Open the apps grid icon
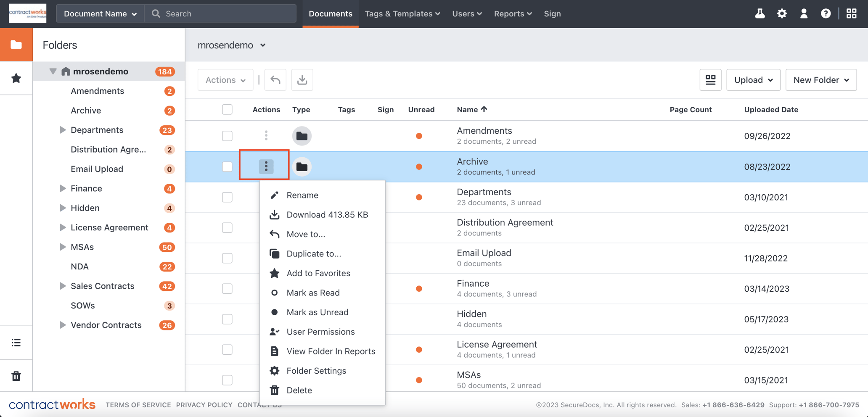The width and height of the screenshot is (868, 417). coord(851,13)
